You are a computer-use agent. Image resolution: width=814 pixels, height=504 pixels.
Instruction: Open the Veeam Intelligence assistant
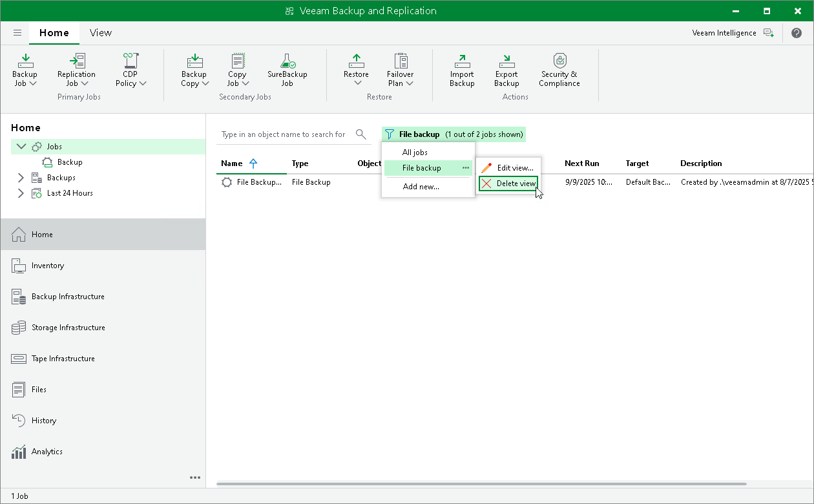click(x=733, y=33)
